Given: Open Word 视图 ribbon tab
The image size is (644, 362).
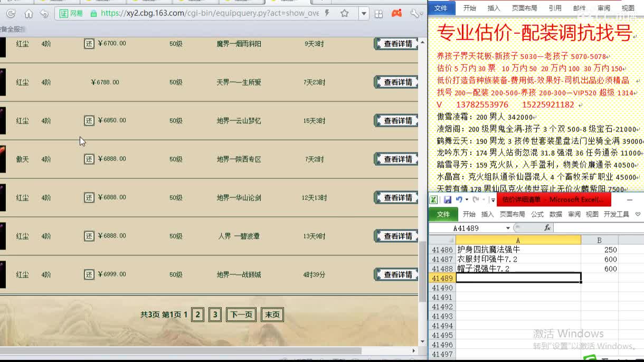Looking at the screenshot, I should pyautogui.click(x=628, y=8).
